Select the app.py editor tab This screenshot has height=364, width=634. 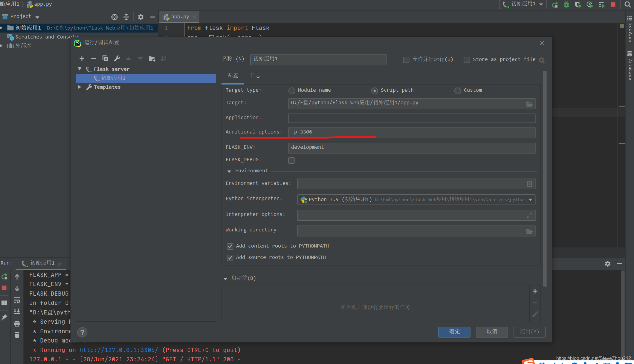point(180,17)
